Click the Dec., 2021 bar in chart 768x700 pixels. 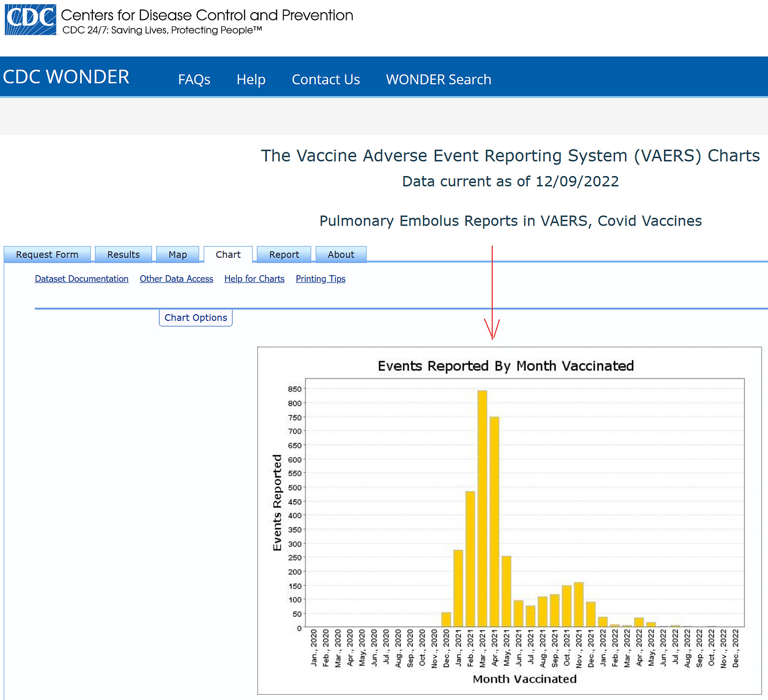591,614
